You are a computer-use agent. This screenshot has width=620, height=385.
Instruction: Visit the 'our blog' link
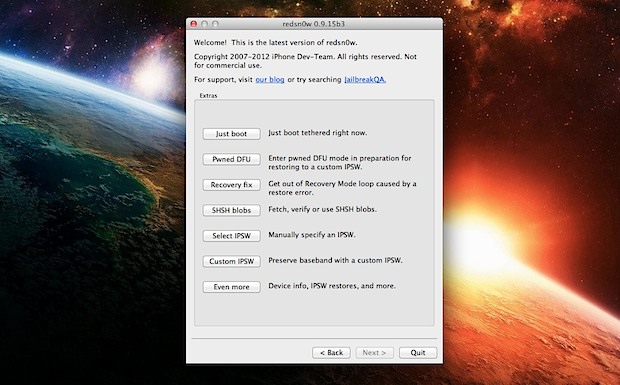click(x=270, y=79)
